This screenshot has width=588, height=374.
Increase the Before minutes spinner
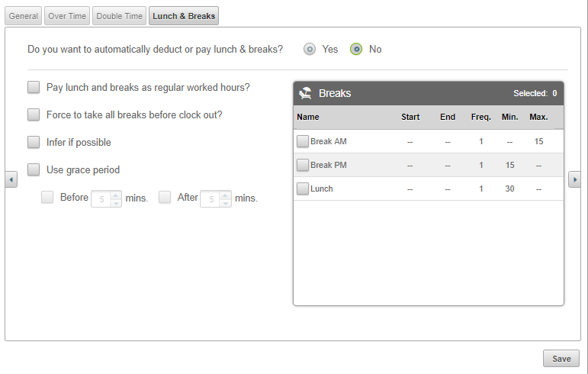pyautogui.click(x=116, y=195)
